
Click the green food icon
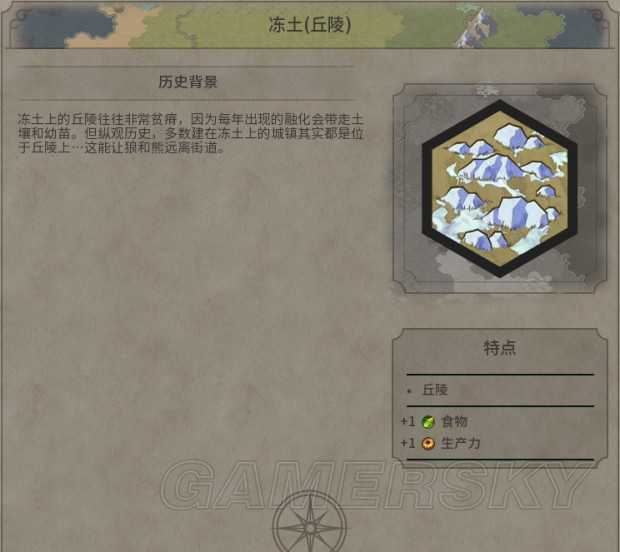point(428,422)
